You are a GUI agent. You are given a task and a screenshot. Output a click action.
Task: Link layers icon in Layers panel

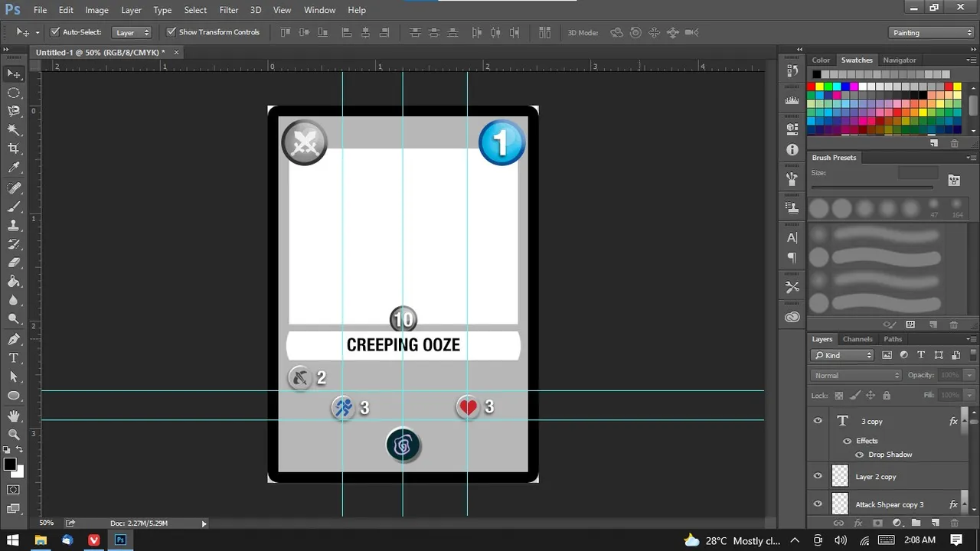pyautogui.click(x=838, y=523)
